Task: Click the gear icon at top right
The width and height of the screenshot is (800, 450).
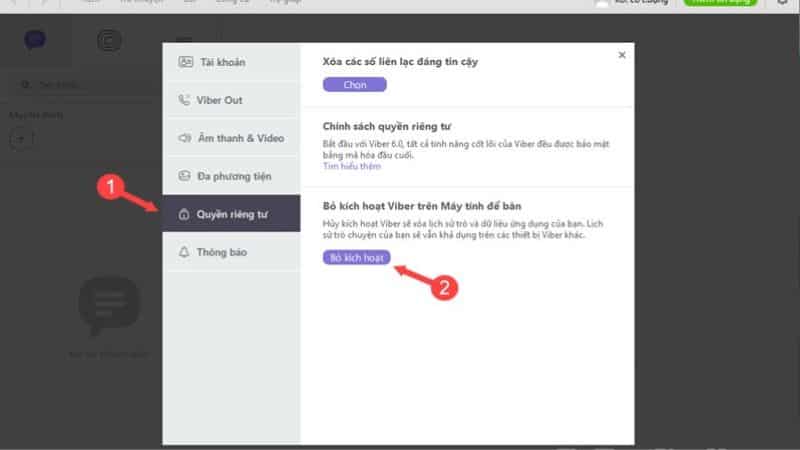Action: point(782,2)
